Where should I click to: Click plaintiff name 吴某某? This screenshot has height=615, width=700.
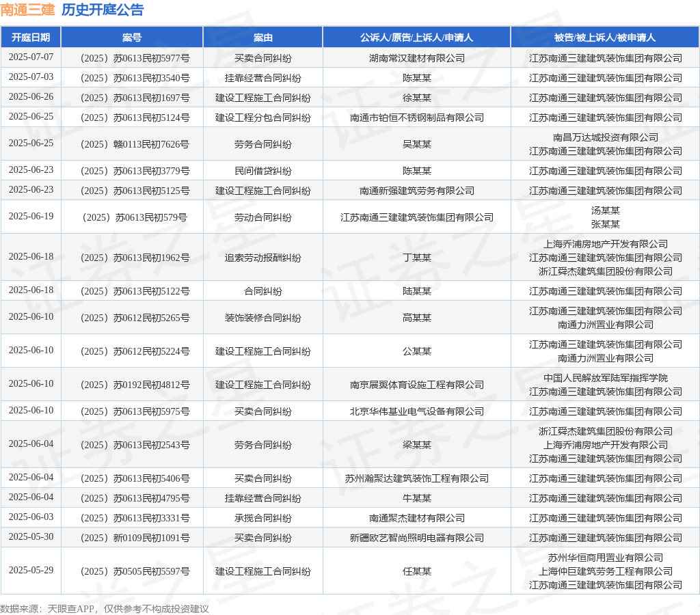point(417,144)
